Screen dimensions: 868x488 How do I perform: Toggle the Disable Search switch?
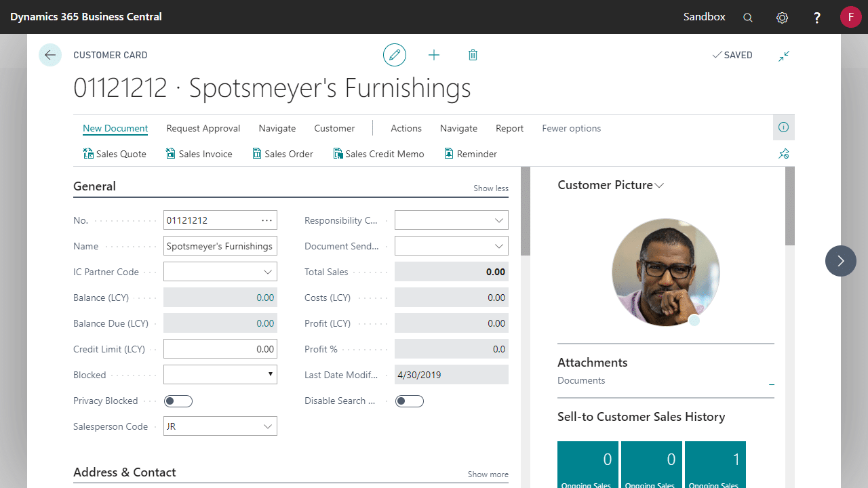click(x=410, y=401)
